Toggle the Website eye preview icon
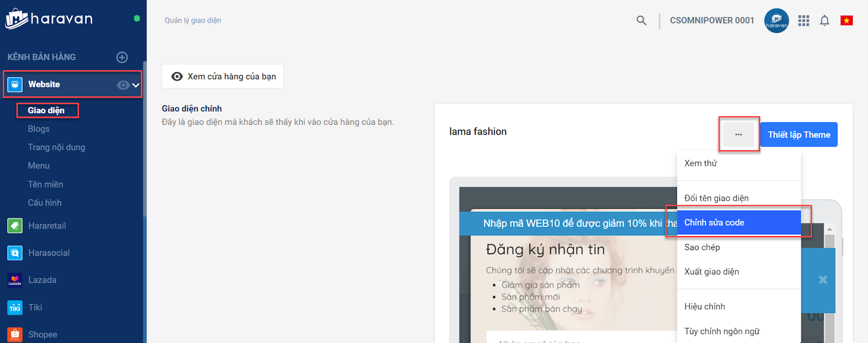Viewport: 868px width, 343px height. point(123,85)
